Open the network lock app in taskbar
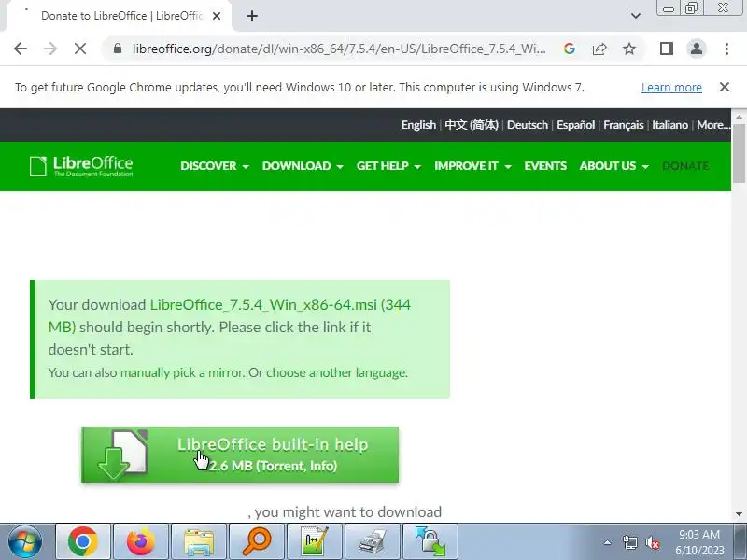Viewport: 747px width, 560px height. pyautogui.click(x=430, y=542)
